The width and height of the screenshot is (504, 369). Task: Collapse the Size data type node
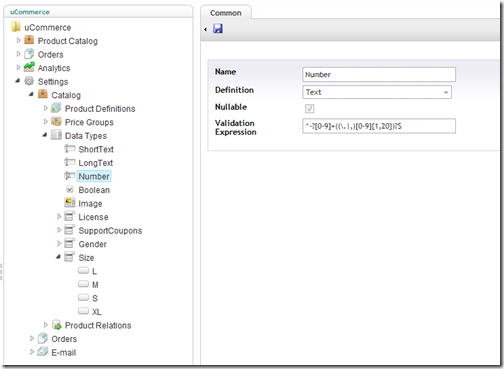click(58, 257)
